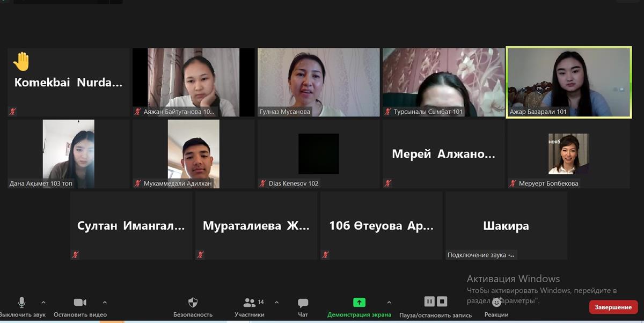
Task: Expand the arrow next to Участники
Action: tap(276, 302)
